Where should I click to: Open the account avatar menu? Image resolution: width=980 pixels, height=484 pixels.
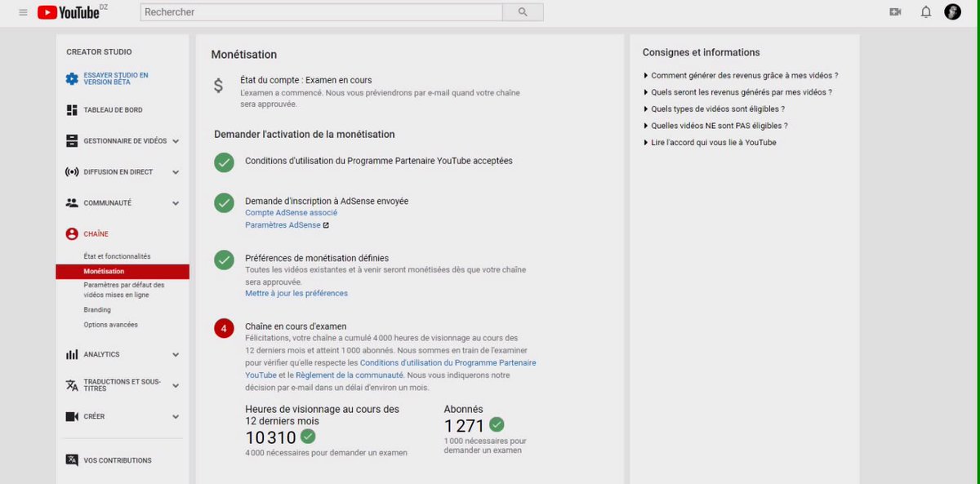pos(953,12)
